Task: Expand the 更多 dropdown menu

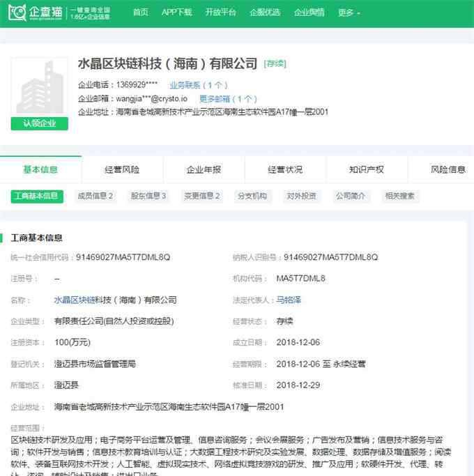Action: (x=349, y=13)
